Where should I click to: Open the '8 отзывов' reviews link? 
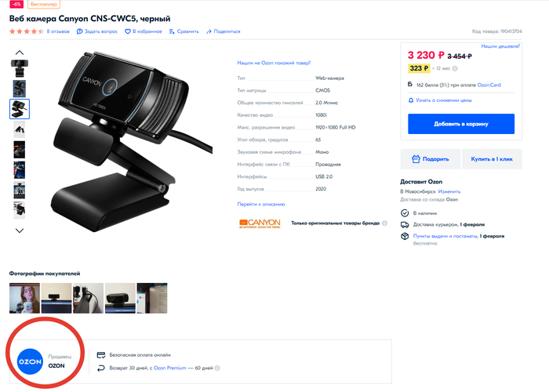click(x=58, y=31)
